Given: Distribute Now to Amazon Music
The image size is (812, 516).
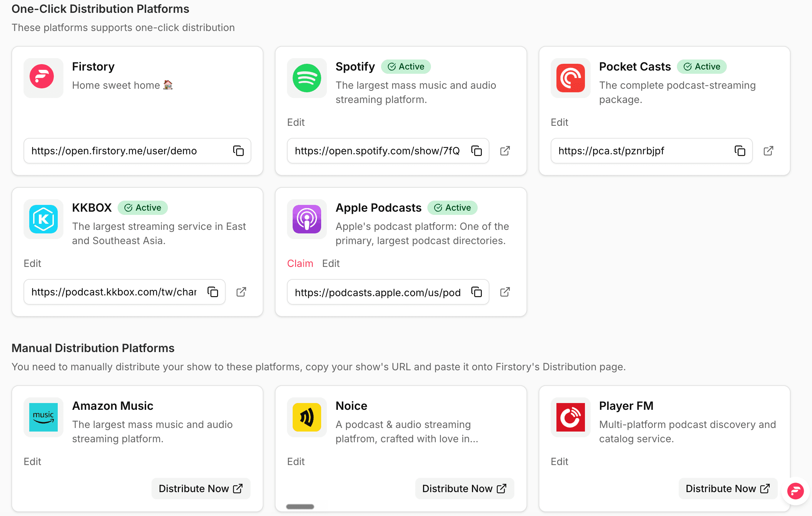Looking at the screenshot, I should (x=201, y=489).
